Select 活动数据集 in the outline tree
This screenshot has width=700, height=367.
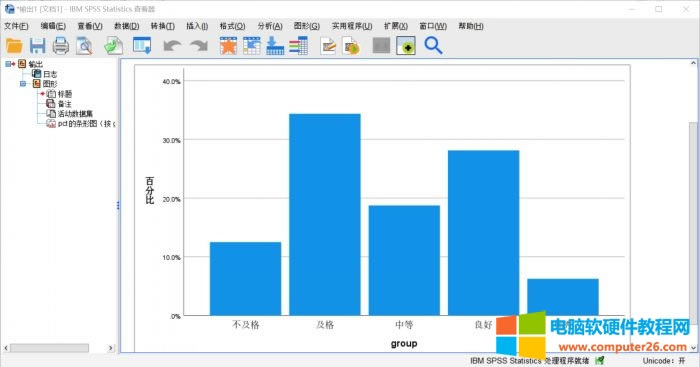(75, 113)
